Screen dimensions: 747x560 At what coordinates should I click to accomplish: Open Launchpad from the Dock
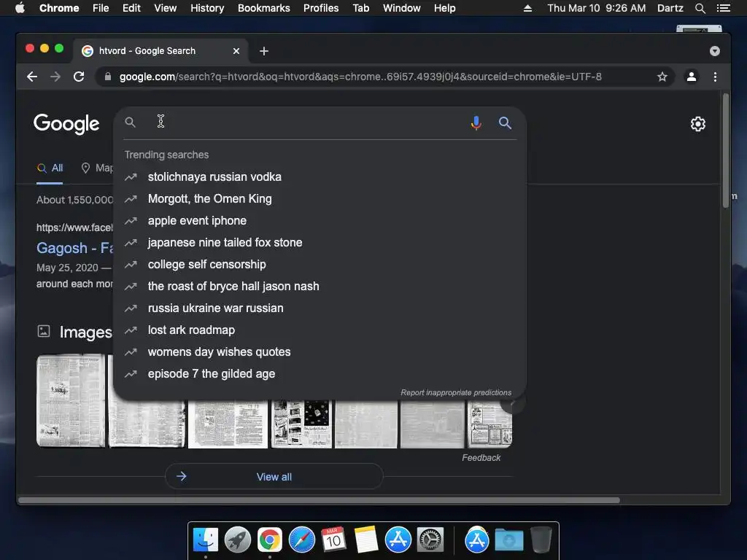[x=238, y=540]
